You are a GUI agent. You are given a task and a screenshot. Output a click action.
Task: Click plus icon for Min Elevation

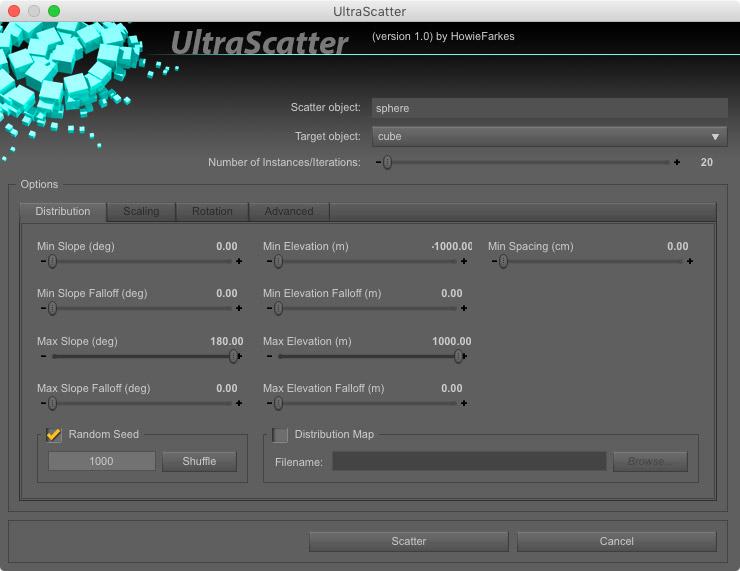464,261
